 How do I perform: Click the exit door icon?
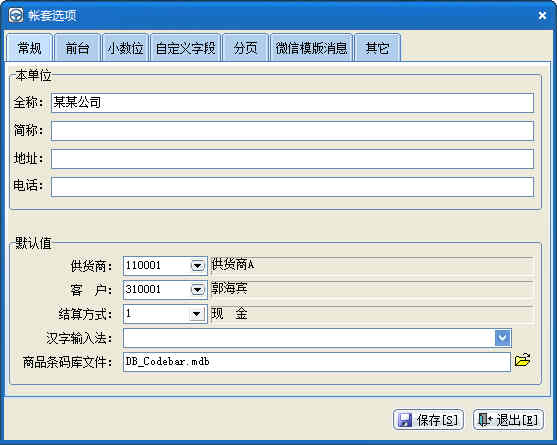tap(485, 419)
